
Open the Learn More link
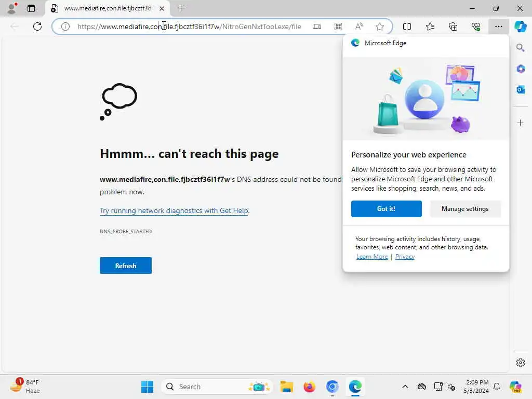(x=372, y=257)
